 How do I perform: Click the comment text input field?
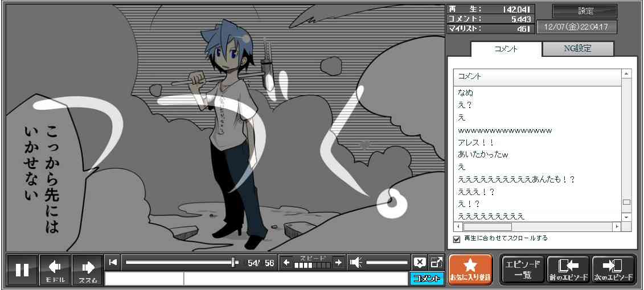(x=295, y=279)
